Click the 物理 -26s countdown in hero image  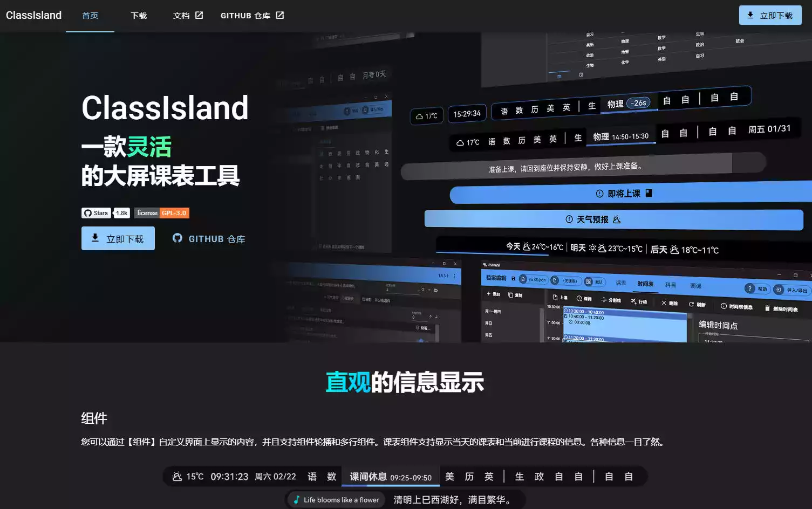(x=628, y=104)
